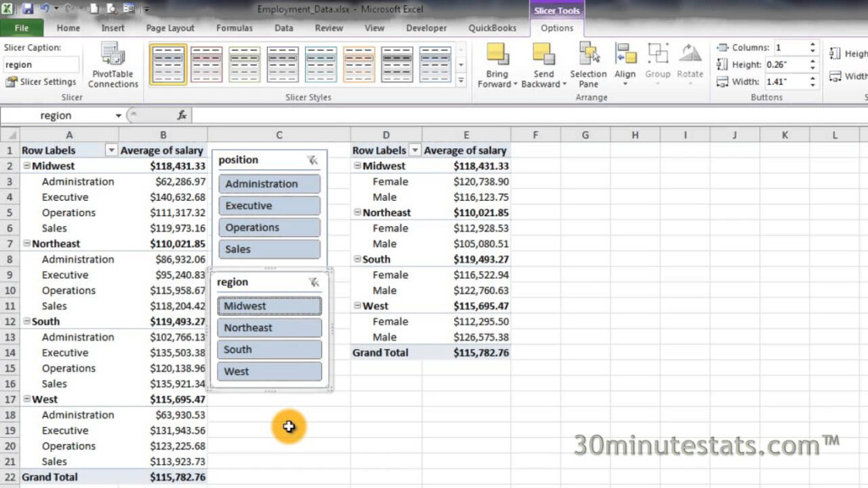Clear filter on position slicer

click(x=313, y=160)
